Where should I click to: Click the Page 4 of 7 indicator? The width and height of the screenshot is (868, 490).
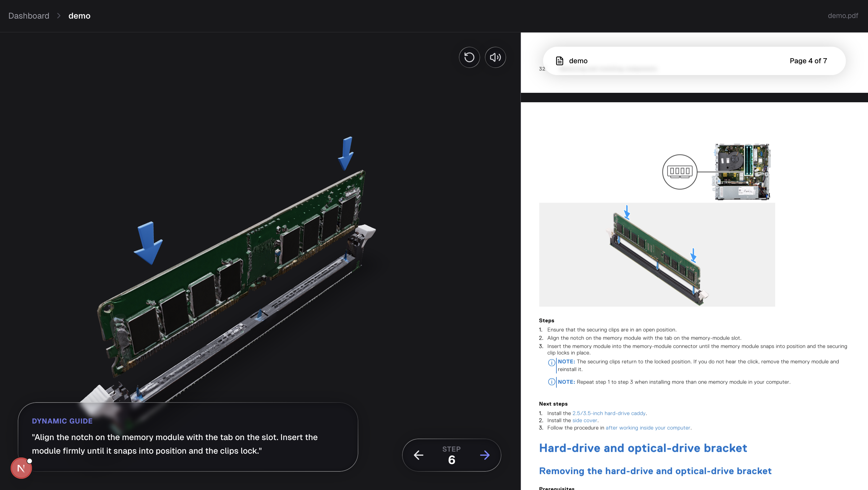(808, 61)
